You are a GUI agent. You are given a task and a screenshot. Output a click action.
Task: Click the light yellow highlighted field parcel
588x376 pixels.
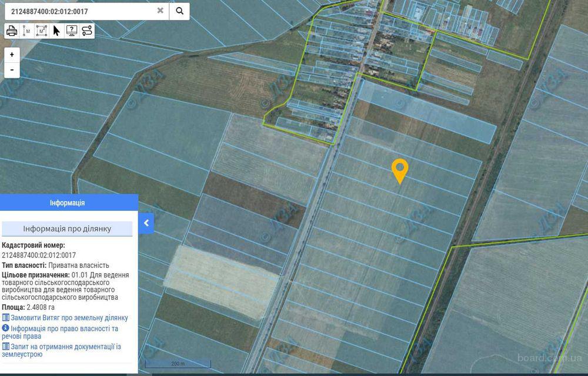click(x=225, y=281)
